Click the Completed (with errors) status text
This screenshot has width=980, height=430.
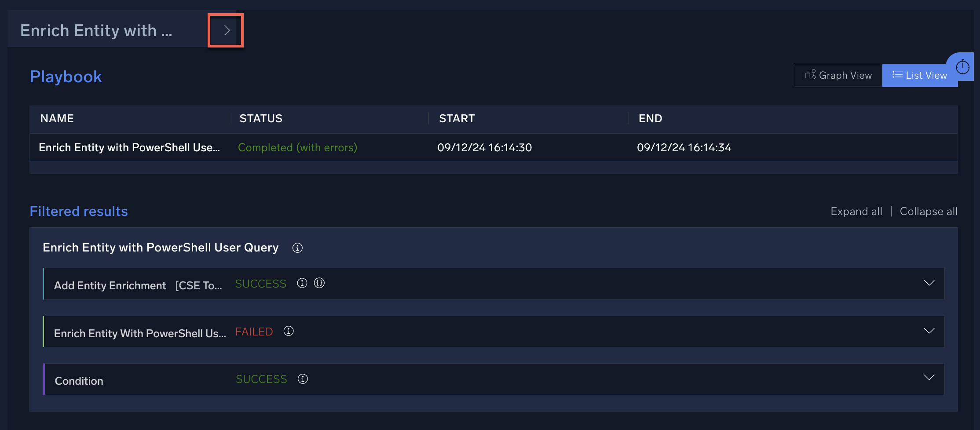(x=297, y=147)
